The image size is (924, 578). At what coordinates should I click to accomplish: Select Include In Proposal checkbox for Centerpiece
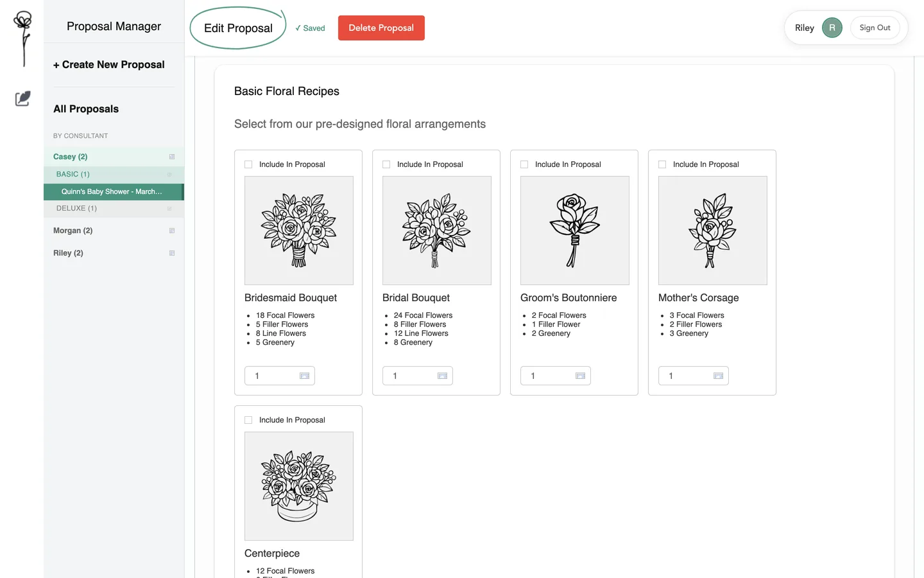248,420
